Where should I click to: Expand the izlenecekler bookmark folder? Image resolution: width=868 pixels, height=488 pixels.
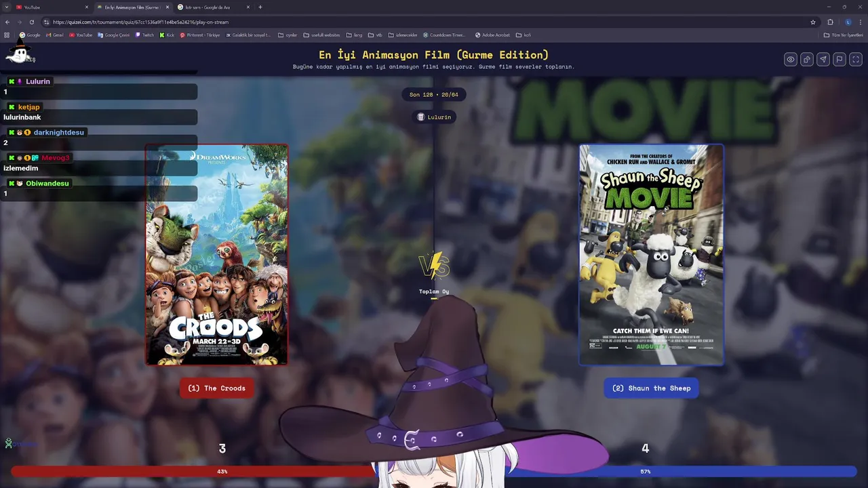click(403, 35)
